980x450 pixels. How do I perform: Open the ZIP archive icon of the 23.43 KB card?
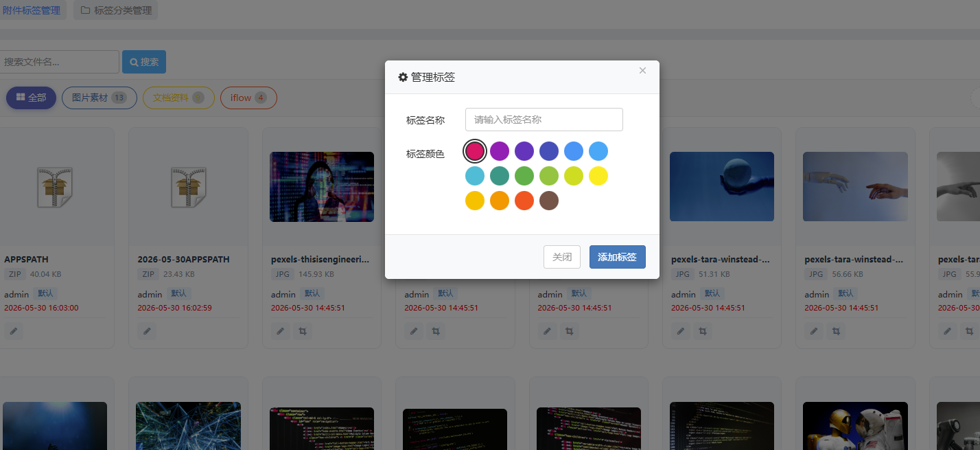pyautogui.click(x=189, y=188)
